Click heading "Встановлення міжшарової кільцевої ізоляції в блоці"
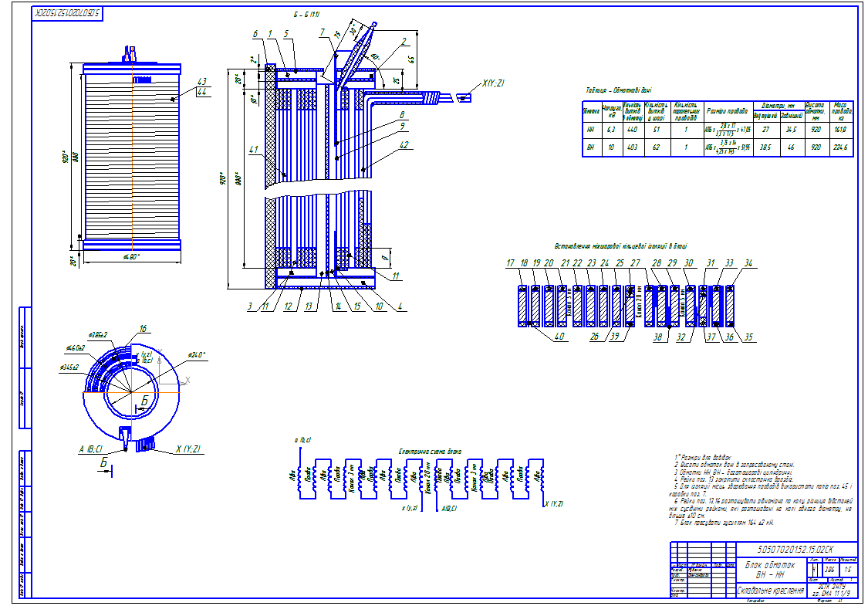 coord(620,246)
